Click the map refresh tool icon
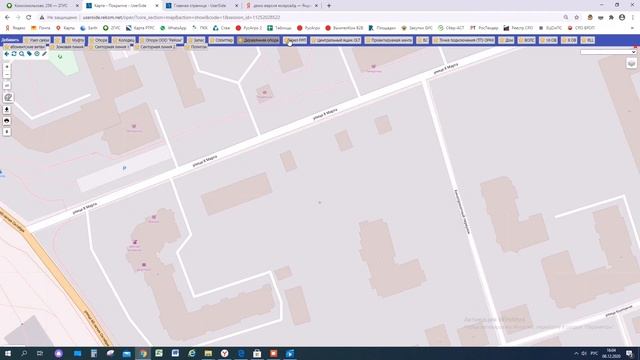This screenshot has height=360, width=640. tap(14, 54)
